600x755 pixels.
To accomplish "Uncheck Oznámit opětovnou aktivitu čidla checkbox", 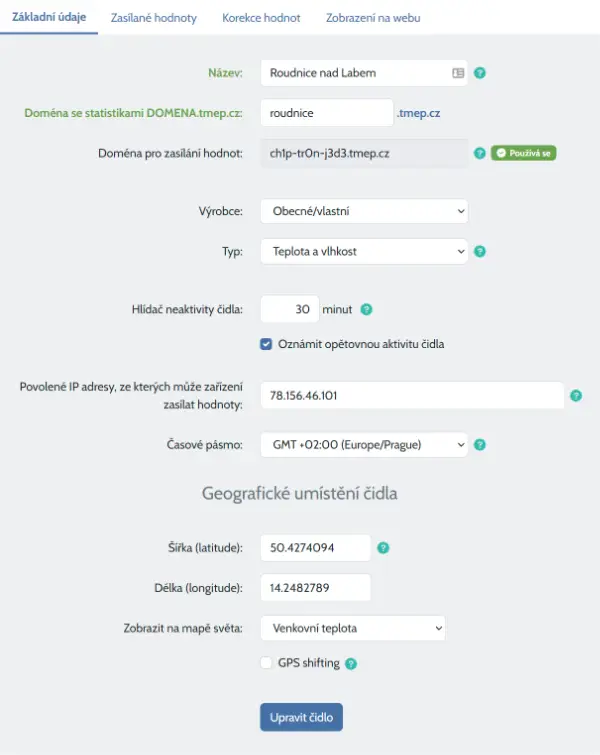I will click(266, 344).
